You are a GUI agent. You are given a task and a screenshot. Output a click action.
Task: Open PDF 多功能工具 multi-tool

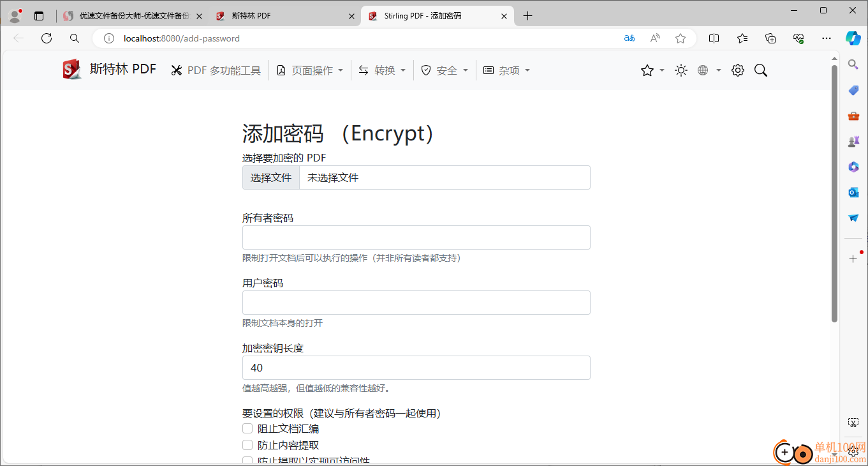coord(216,70)
